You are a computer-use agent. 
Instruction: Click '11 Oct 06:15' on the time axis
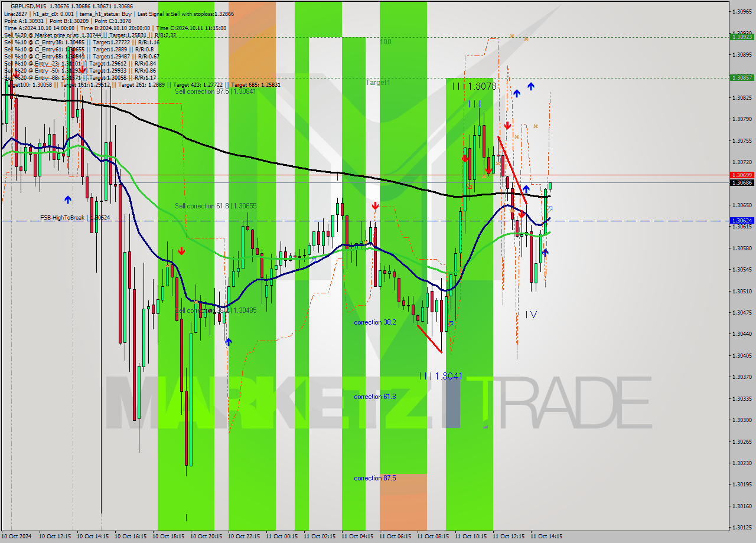click(x=395, y=537)
